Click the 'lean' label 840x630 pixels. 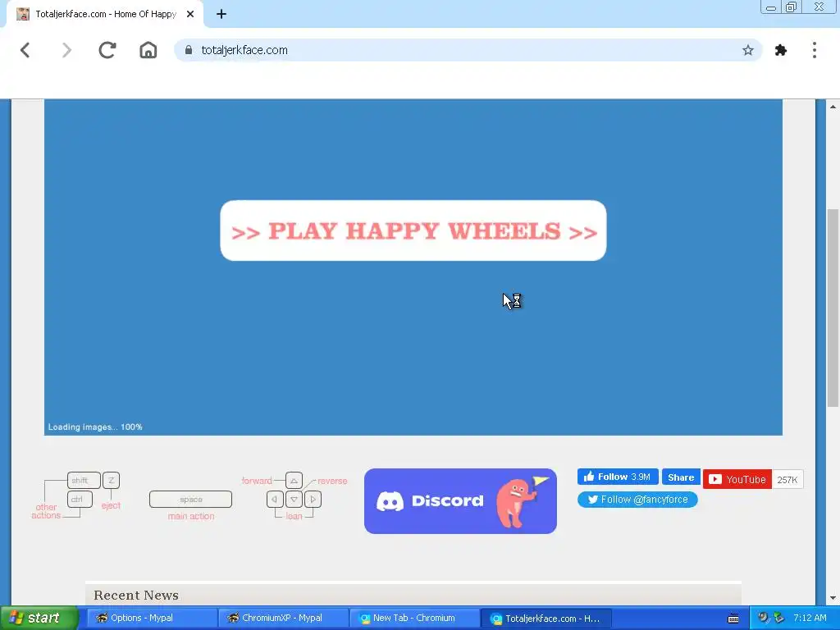pos(294,517)
